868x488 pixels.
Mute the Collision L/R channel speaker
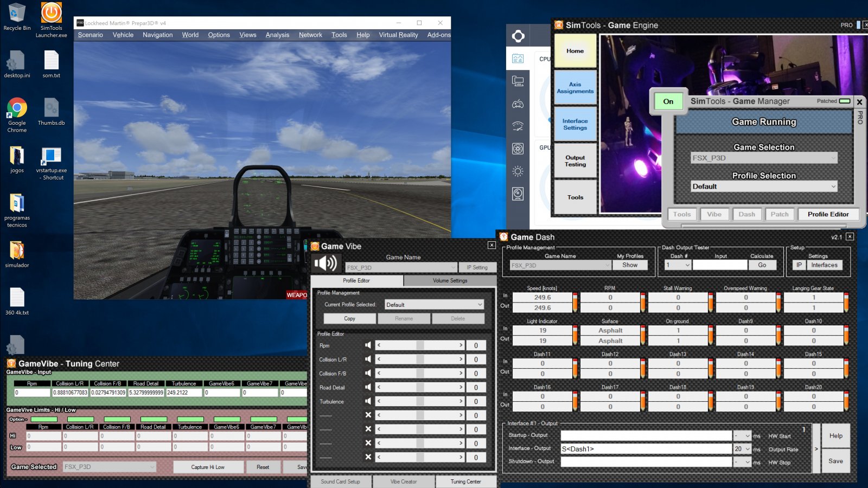[x=368, y=359]
